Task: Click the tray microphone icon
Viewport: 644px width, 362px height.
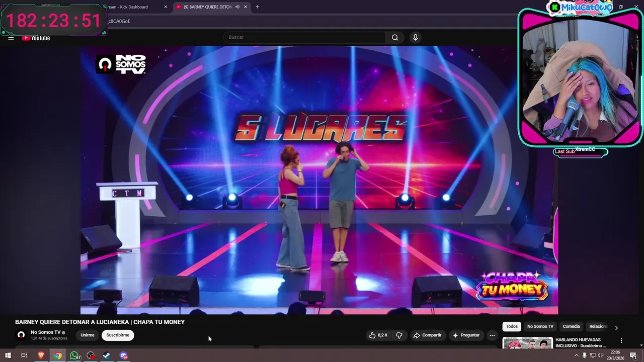Action: coord(584,355)
